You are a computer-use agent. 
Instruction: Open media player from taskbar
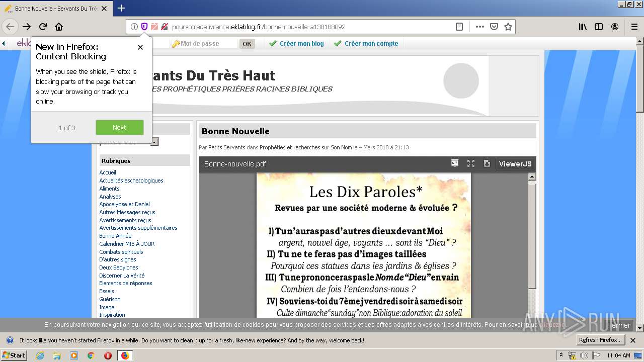point(74,355)
